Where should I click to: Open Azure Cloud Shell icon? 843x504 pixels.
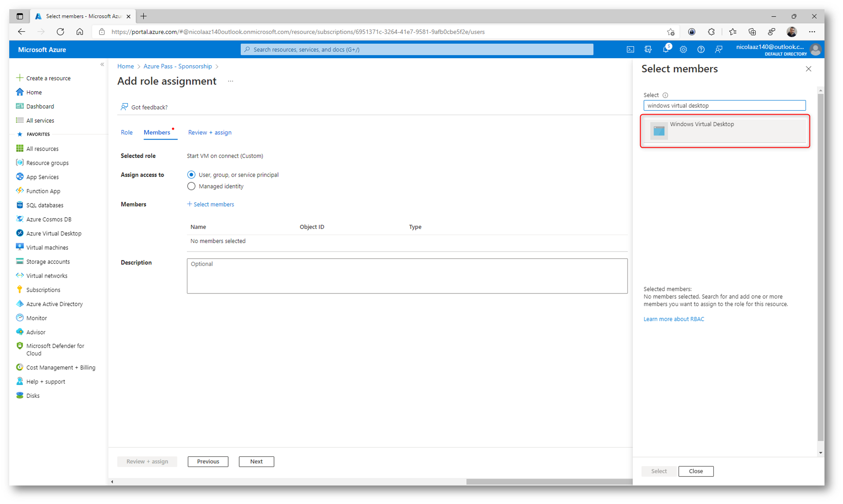pyautogui.click(x=630, y=49)
